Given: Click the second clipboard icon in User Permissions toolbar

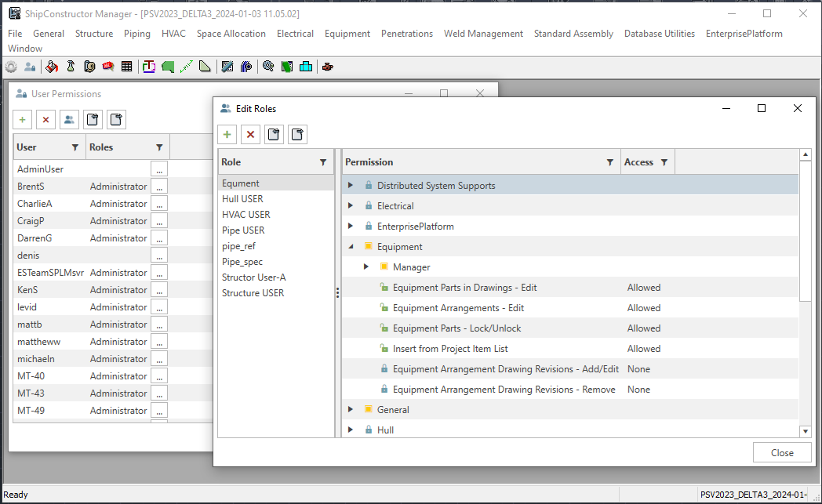Looking at the screenshot, I should coord(116,119).
